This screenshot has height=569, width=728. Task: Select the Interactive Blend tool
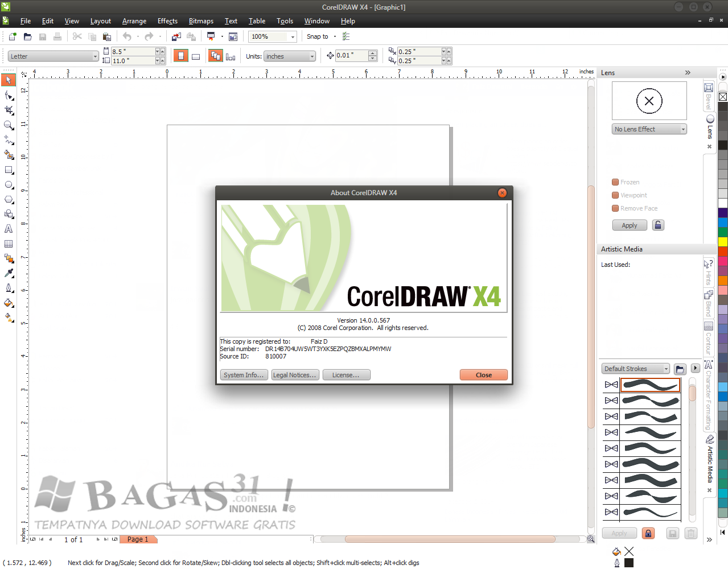pyautogui.click(x=9, y=258)
